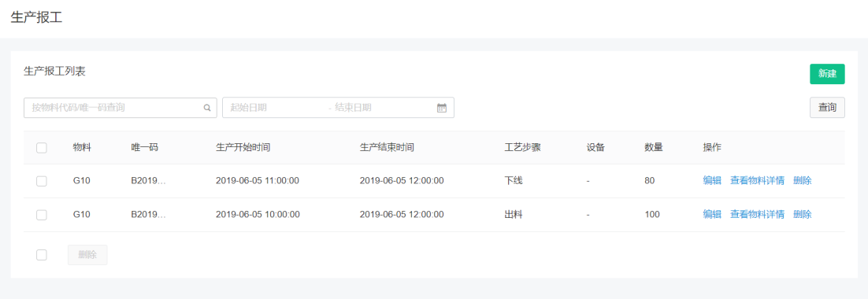
Task: Click 查看物料详情 for the 下线 row
Action: pyautogui.click(x=757, y=181)
